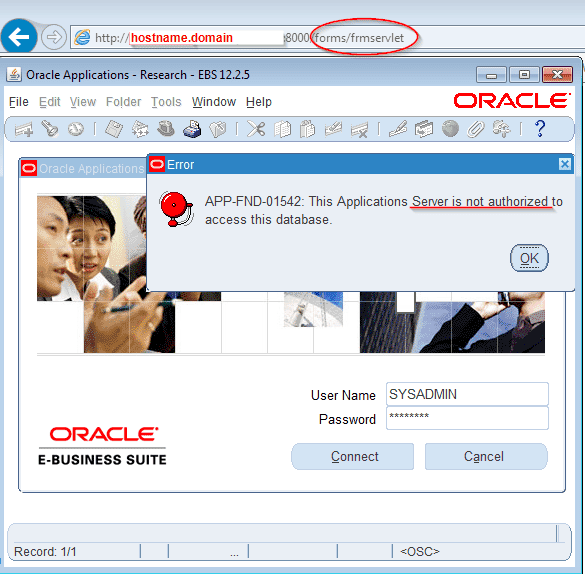Click the Folder Tools toolbar icon
585x574 pixels.
click(x=501, y=129)
